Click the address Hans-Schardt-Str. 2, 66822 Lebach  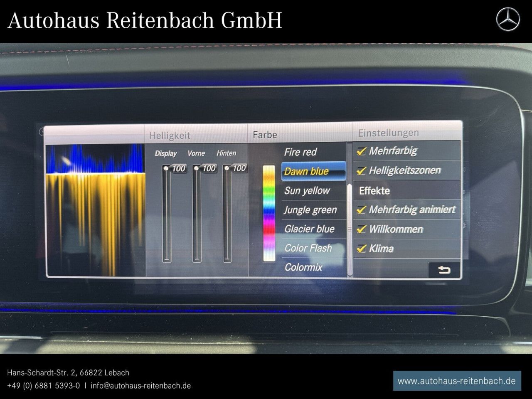[68, 373]
